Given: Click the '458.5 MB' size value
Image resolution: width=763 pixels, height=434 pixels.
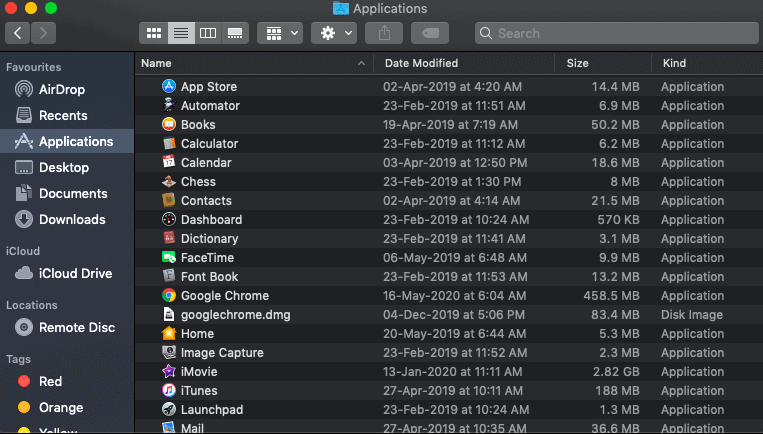Looking at the screenshot, I should (611, 296).
